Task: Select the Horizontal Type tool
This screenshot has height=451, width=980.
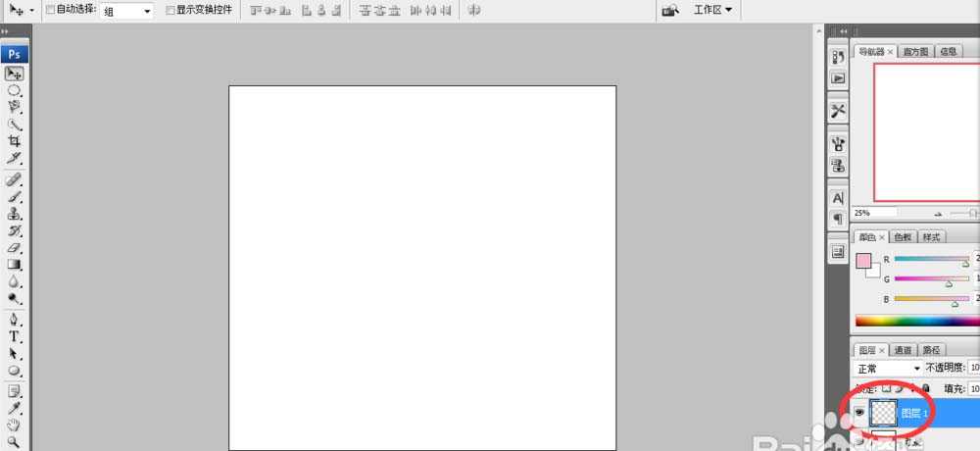Action: [15, 336]
